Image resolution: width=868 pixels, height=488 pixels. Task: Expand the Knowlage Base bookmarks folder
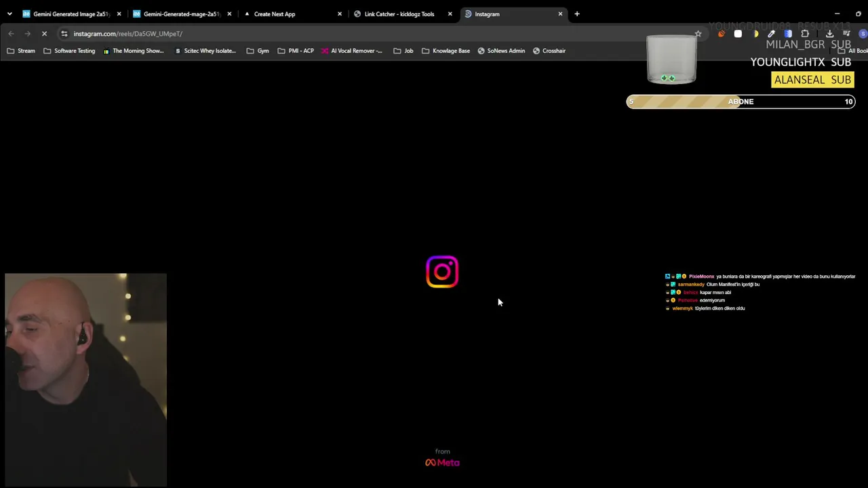(x=446, y=51)
